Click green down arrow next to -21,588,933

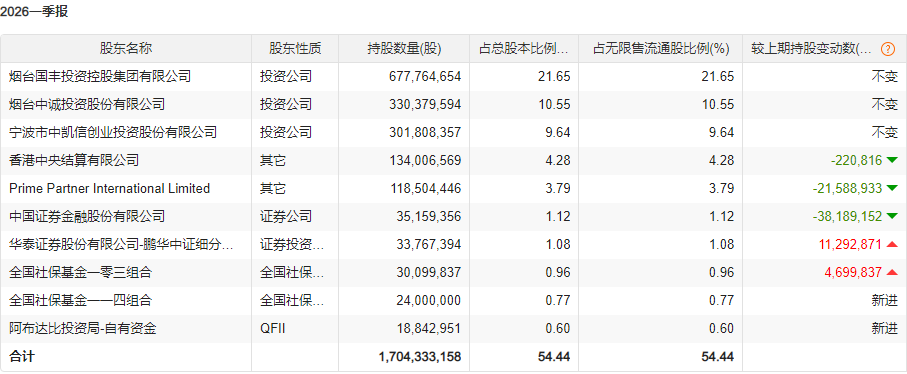pos(891,188)
